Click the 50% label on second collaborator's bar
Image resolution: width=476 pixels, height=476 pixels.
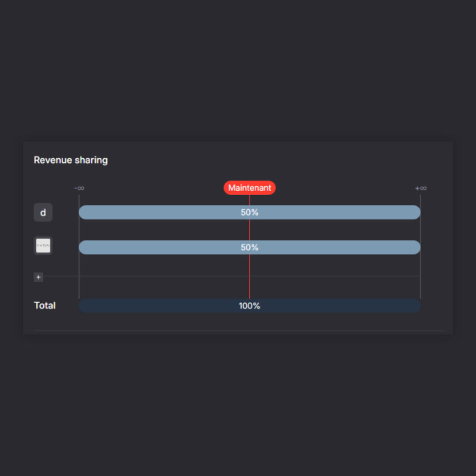pyautogui.click(x=249, y=247)
